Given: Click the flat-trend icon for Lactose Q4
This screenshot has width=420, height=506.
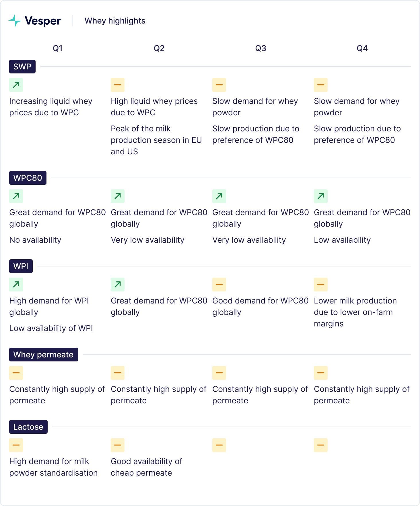Looking at the screenshot, I should click(x=321, y=445).
